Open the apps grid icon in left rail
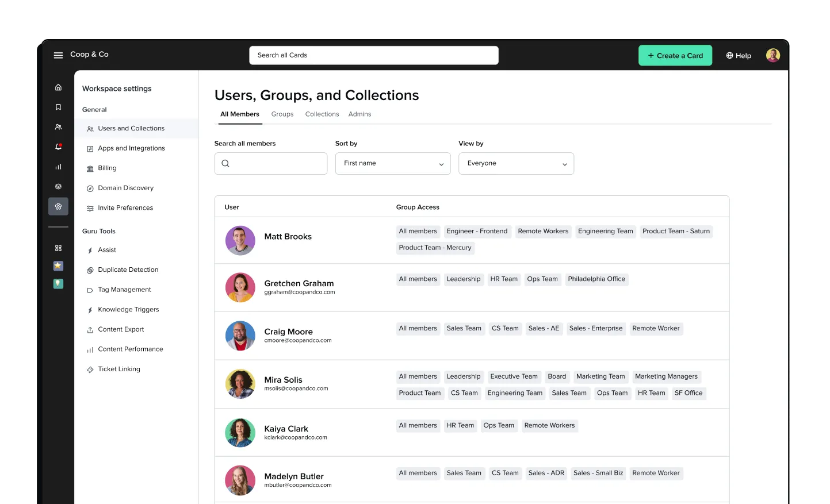 click(58, 248)
